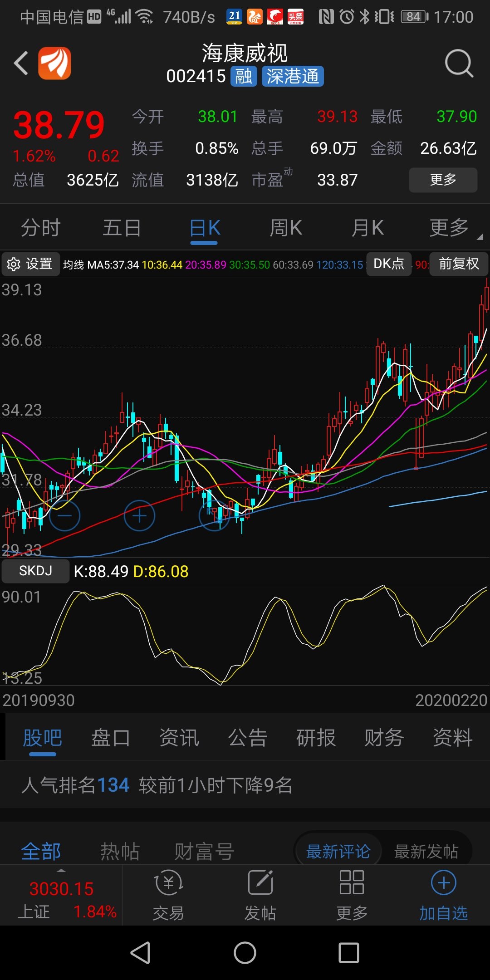Tap Android home navigation button

coord(245,953)
